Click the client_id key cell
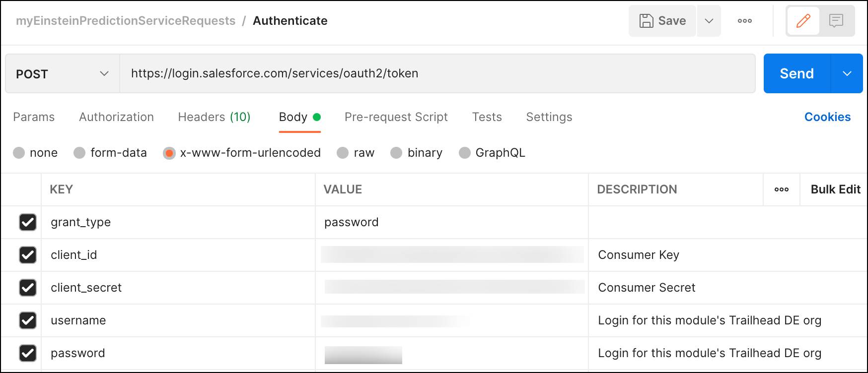The width and height of the screenshot is (868, 373). (178, 255)
